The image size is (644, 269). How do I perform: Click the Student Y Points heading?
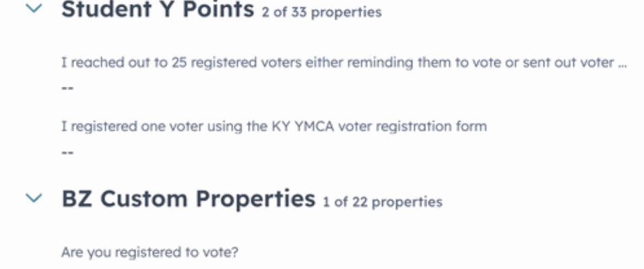point(158,9)
